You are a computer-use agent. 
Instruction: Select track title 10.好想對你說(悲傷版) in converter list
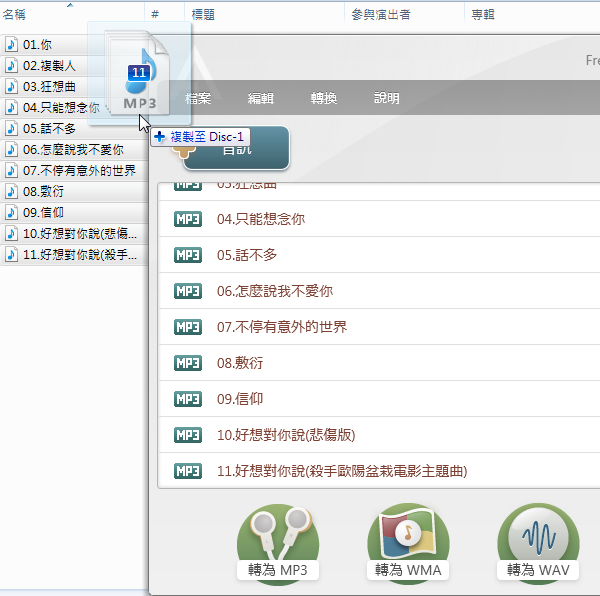[x=286, y=435]
